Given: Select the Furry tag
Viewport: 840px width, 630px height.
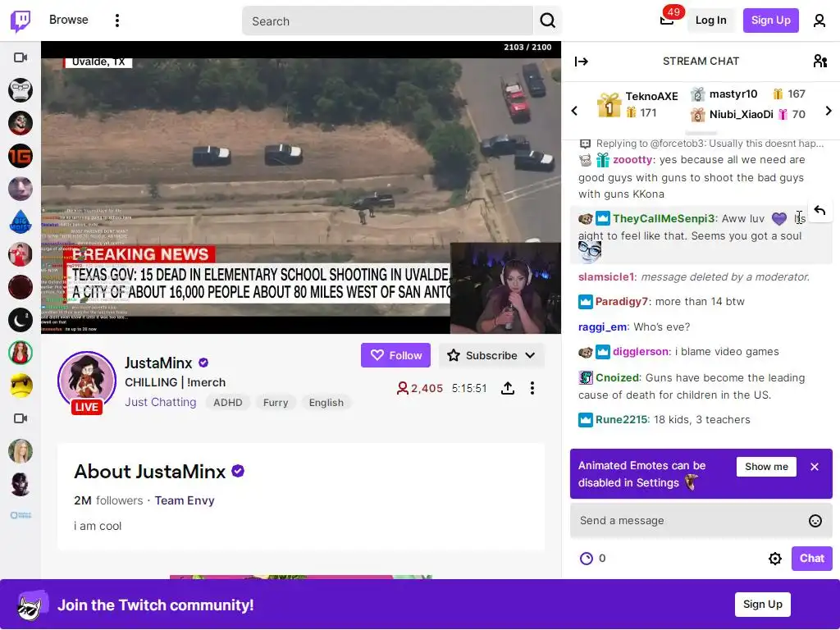Looking at the screenshot, I should tap(276, 402).
